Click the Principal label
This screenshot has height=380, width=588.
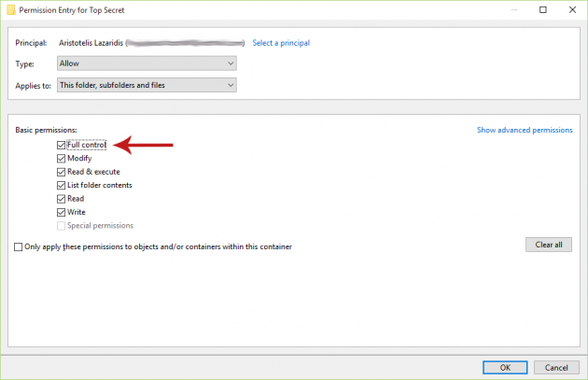point(31,43)
